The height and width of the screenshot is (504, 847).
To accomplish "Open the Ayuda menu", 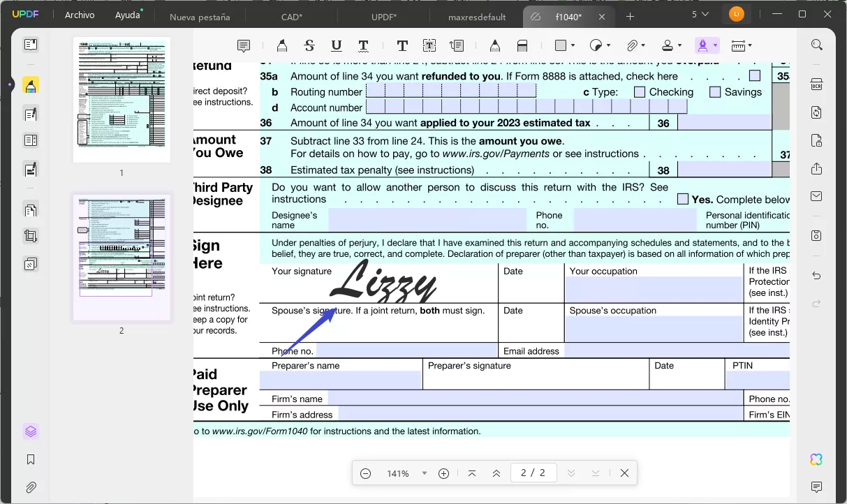I will click(x=128, y=15).
